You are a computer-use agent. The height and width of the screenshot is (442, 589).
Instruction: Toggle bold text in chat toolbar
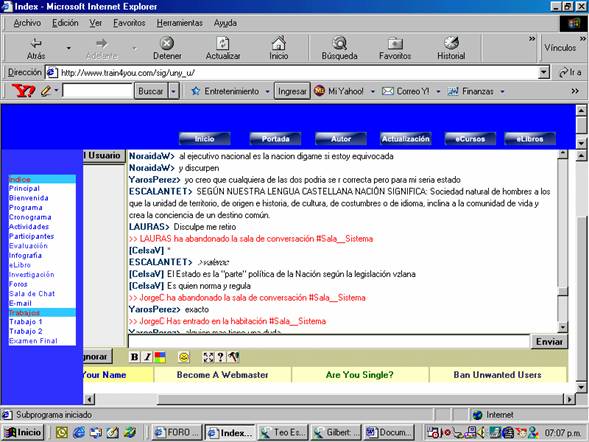pyautogui.click(x=134, y=357)
